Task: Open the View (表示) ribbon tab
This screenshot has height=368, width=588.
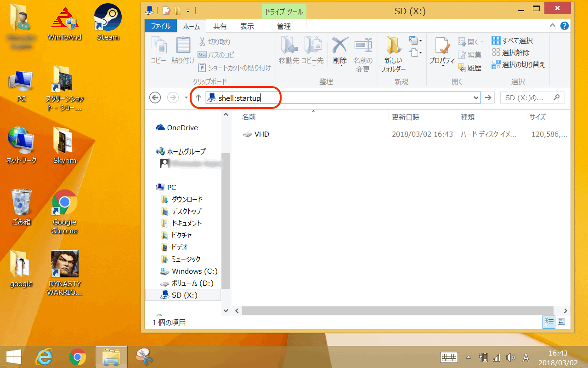Action: pos(247,27)
